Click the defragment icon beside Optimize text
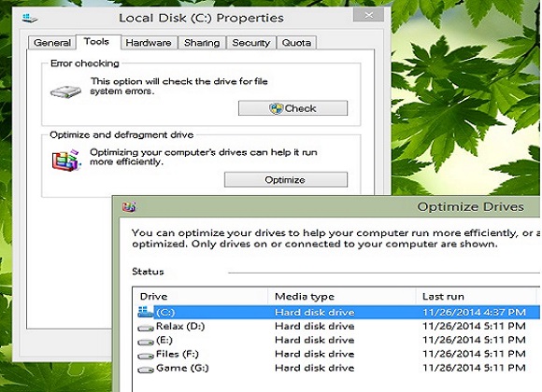The height and width of the screenshot is (392, 542). (x=66, y=160)
